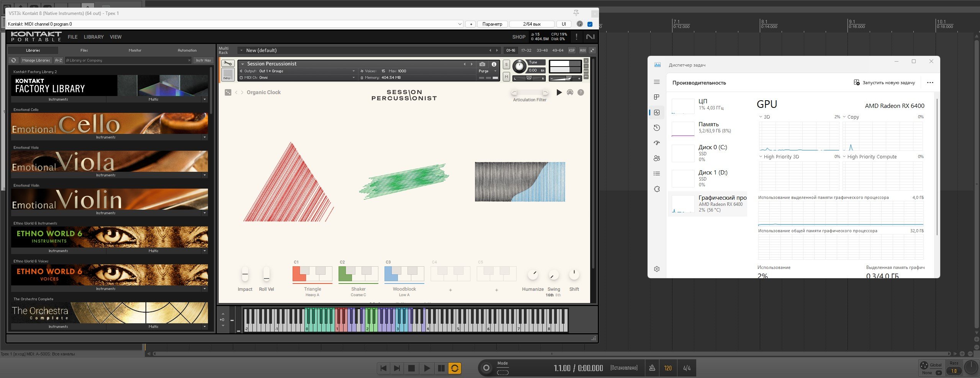Viewport: 980px width, 378px height.
Task: Open the Kontakt FILE menu
Action: 72,37
